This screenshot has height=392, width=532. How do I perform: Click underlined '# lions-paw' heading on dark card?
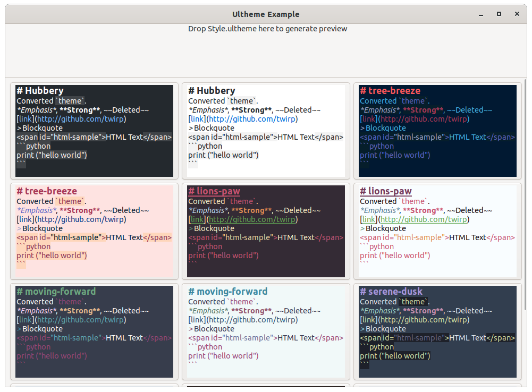click(x=214, y=191)
